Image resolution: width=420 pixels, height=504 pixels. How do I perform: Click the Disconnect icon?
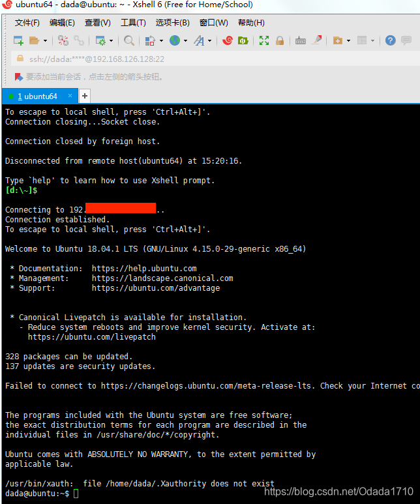63,40
